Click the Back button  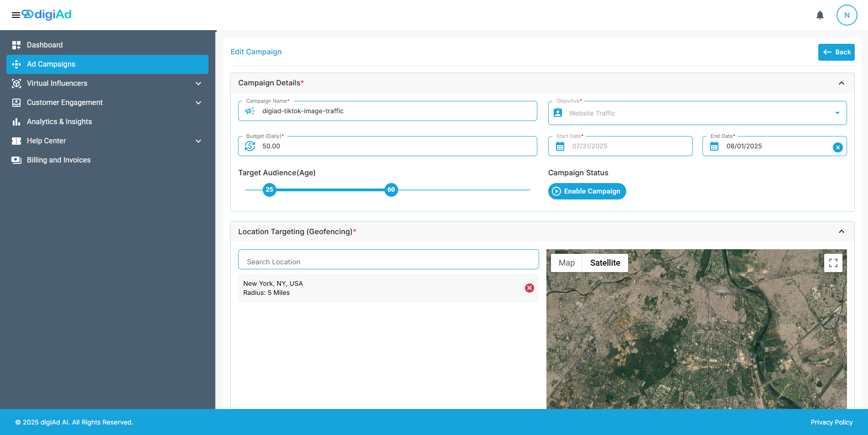point(837,52)
